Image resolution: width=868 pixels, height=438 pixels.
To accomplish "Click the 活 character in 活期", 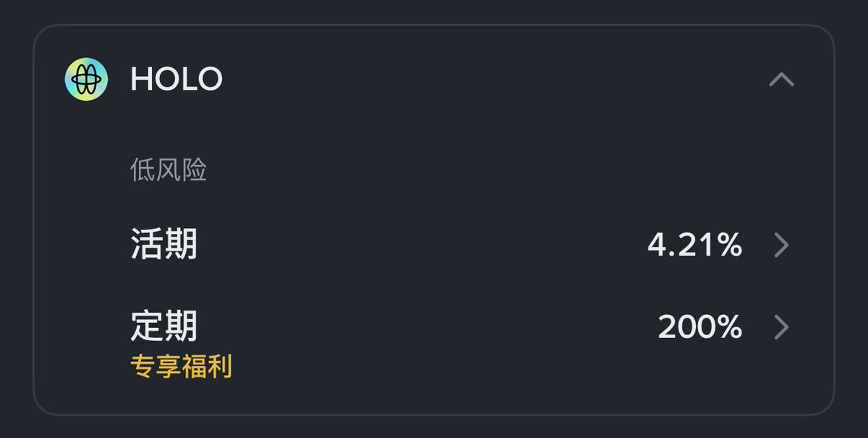I will tap(147, 245).
